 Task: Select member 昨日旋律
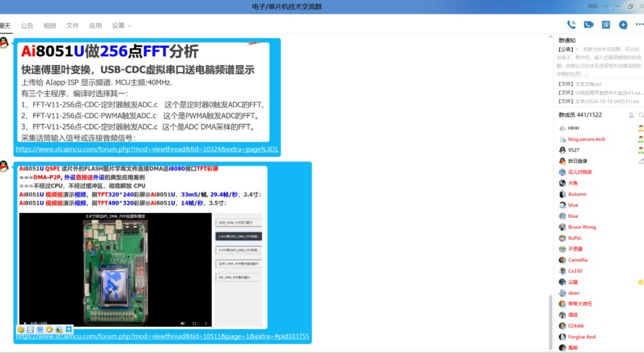pos(577,161)
